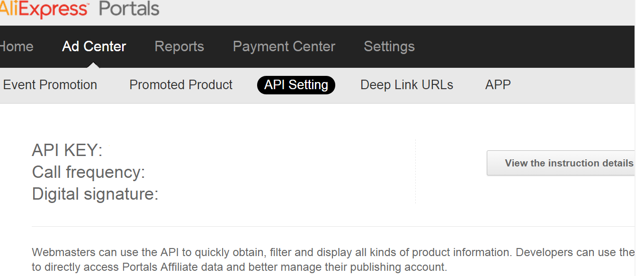Open the Reports menu

pyautogui.click(x=179, y=46)
